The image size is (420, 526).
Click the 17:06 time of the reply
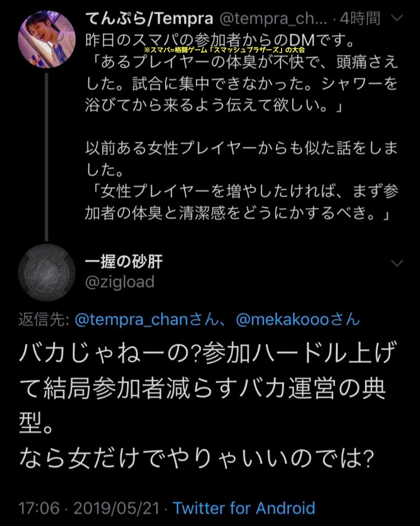[39, 508]
